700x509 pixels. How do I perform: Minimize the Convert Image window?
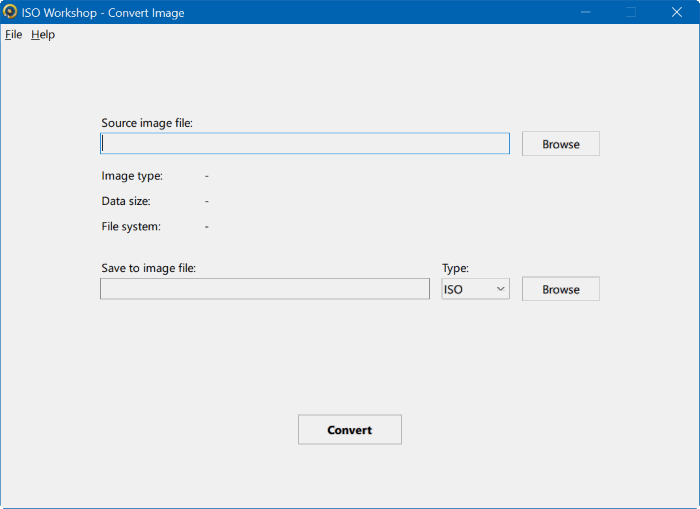click(586, 12)
